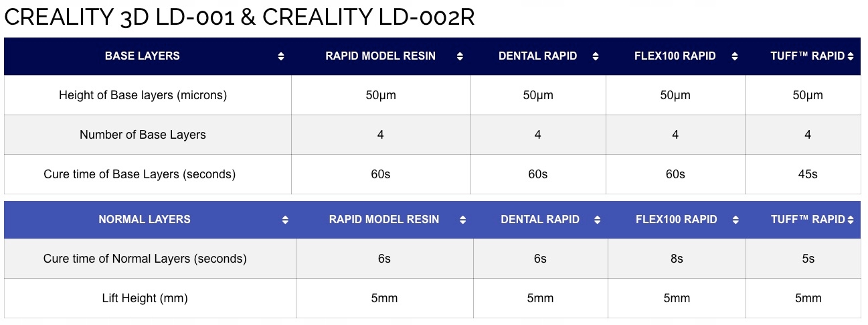
Task: Sort by Base Layers column arrows
Action: (281, 57)
